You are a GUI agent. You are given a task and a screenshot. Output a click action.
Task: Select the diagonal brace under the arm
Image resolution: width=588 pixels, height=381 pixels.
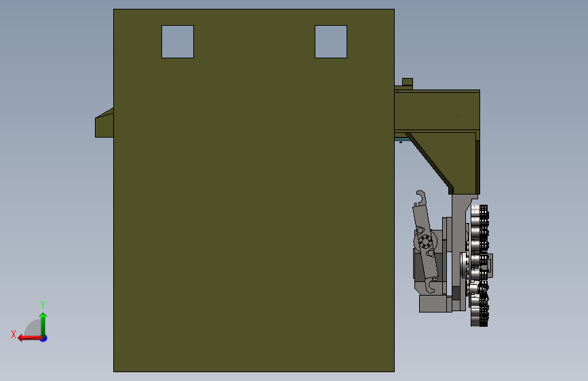click(430, 163)
